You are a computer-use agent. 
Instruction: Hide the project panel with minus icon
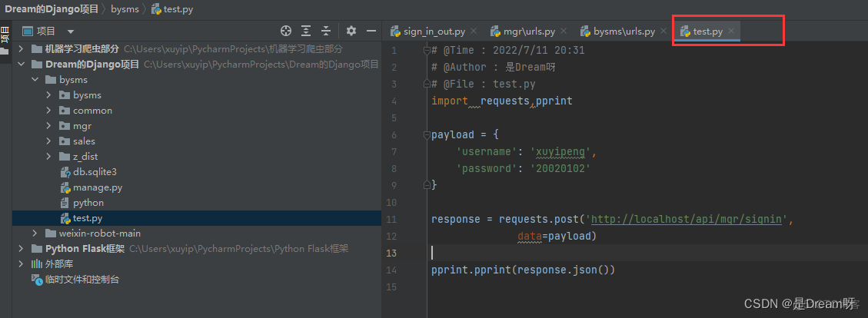click(371, 31)
